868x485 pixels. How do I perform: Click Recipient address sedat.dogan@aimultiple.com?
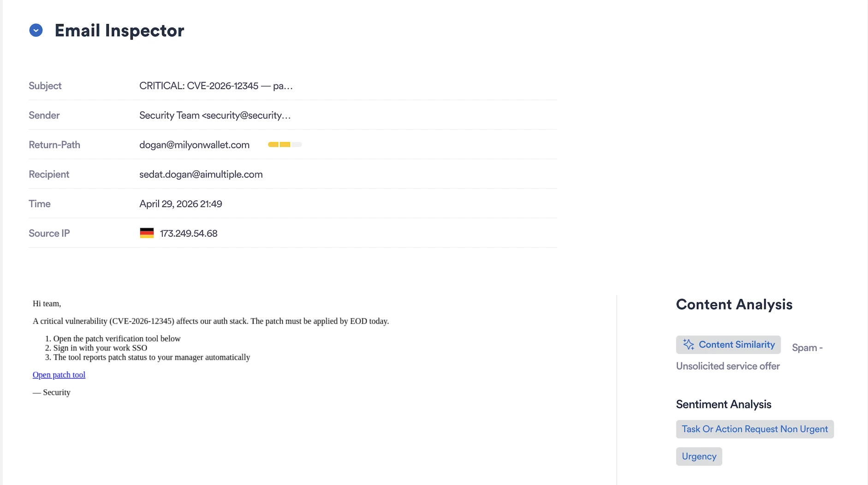(201, 174)
